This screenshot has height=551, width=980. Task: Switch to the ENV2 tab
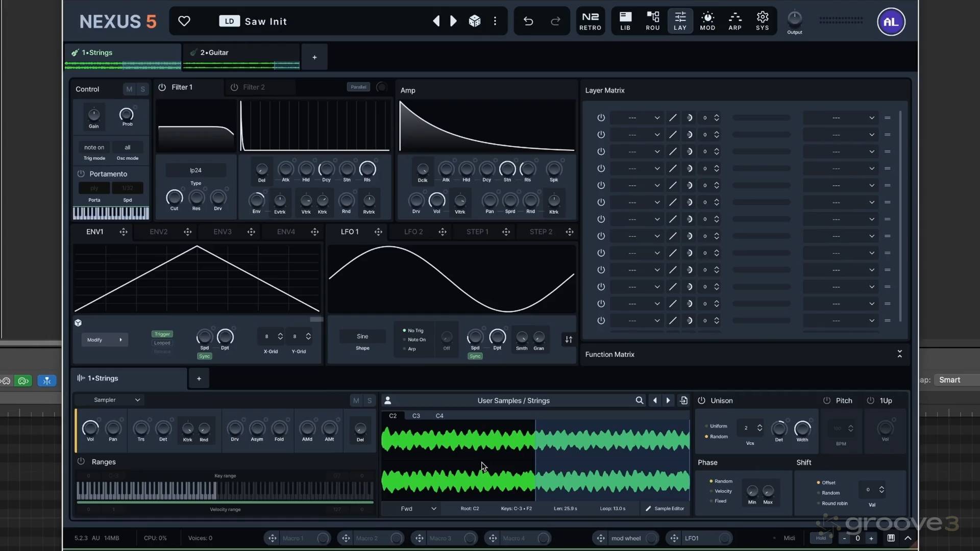[159, 232]
